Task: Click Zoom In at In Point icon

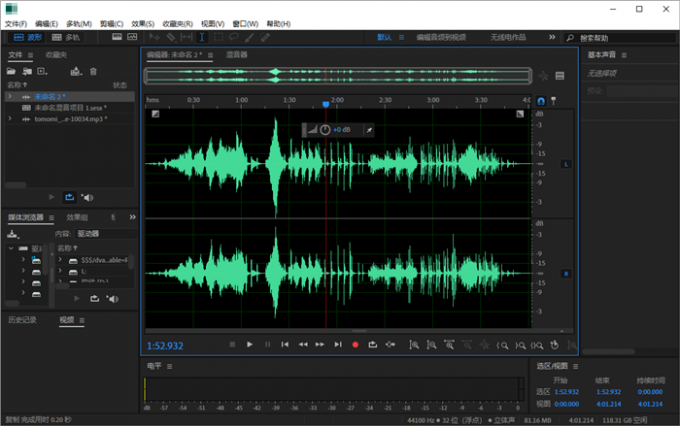Action: coord(502,345)
